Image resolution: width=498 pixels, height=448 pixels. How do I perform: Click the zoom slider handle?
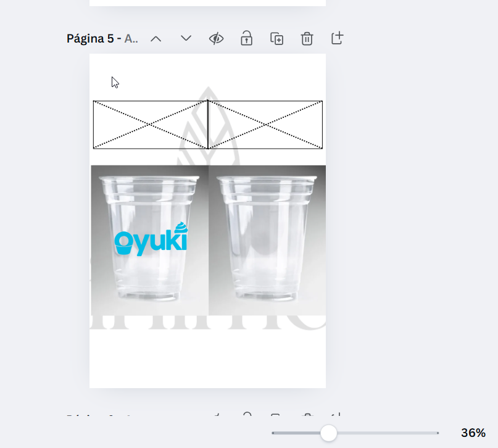pos(329,433)
